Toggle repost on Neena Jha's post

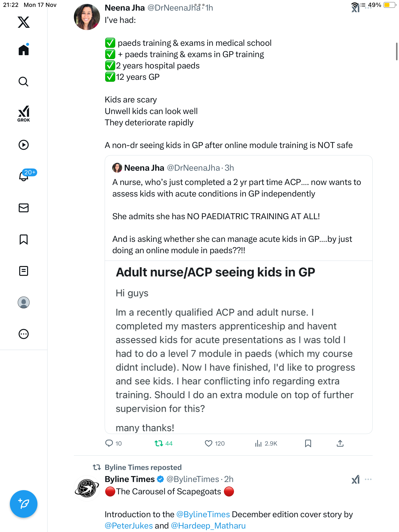159,443
